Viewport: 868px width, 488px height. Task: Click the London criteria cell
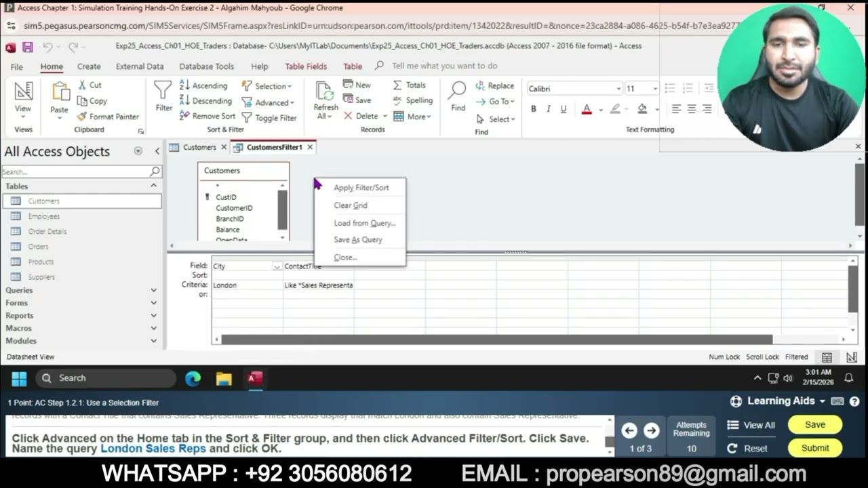(x=247, y=285)
